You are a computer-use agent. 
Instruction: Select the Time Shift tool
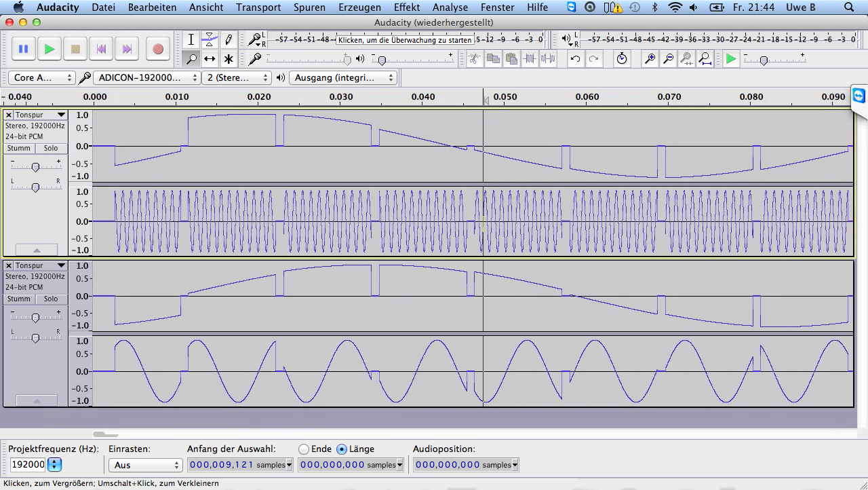[x=210, y=58]
